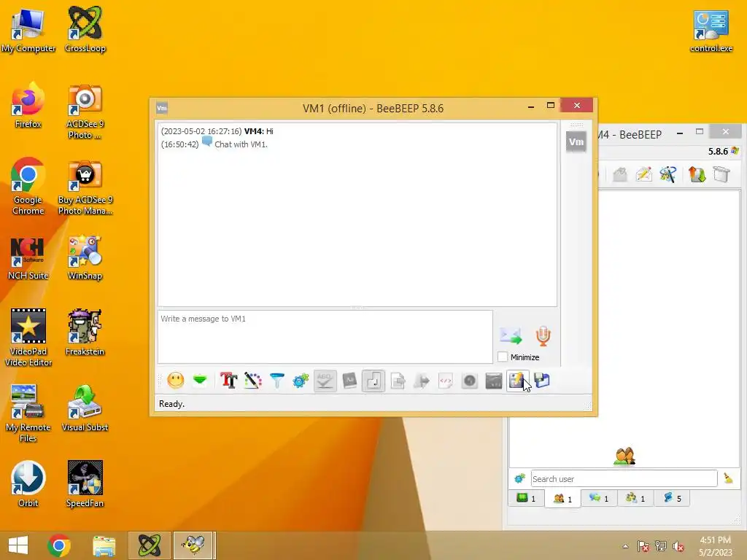The image size is (747, 560).
Task: Click the trash bin icon in main window
Action: (721, 174)
